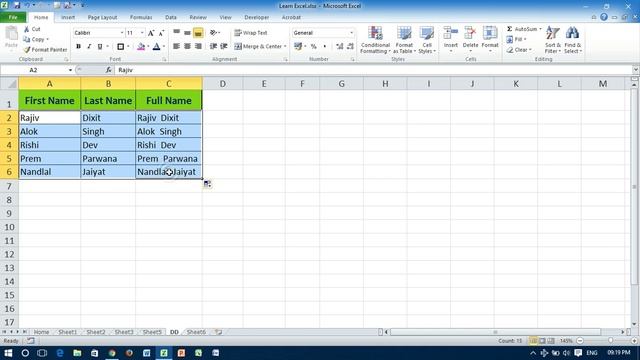Click the Cut scissors icon
The width and height of the screenshot is (640, 360).
tap(27, 29)
